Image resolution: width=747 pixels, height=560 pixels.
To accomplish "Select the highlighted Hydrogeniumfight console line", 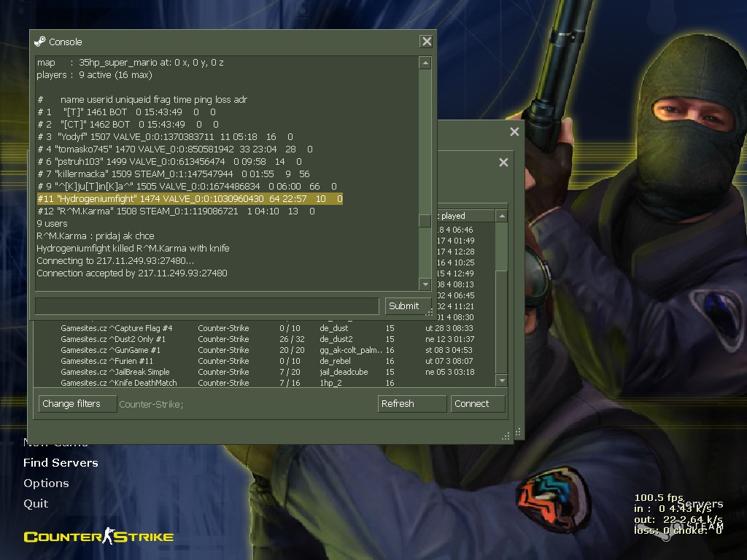I will pos(190,198).
